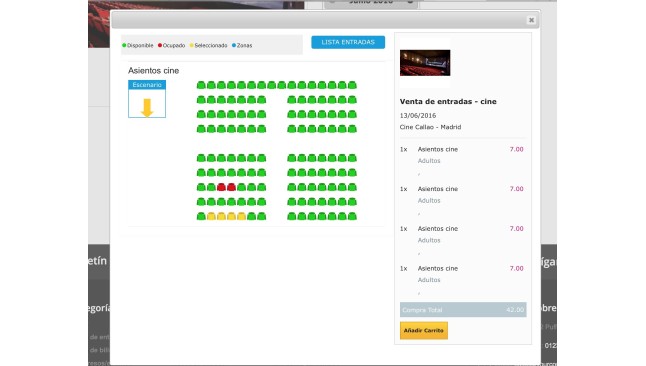Select the leftmost seat in the fifth row
This screenshot has width=646, height=366.
point(201,158)
